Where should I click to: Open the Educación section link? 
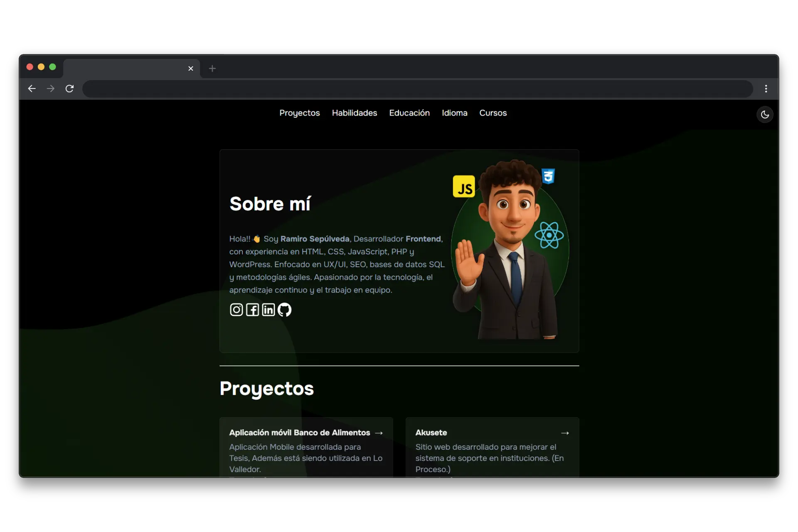(409, 113)
